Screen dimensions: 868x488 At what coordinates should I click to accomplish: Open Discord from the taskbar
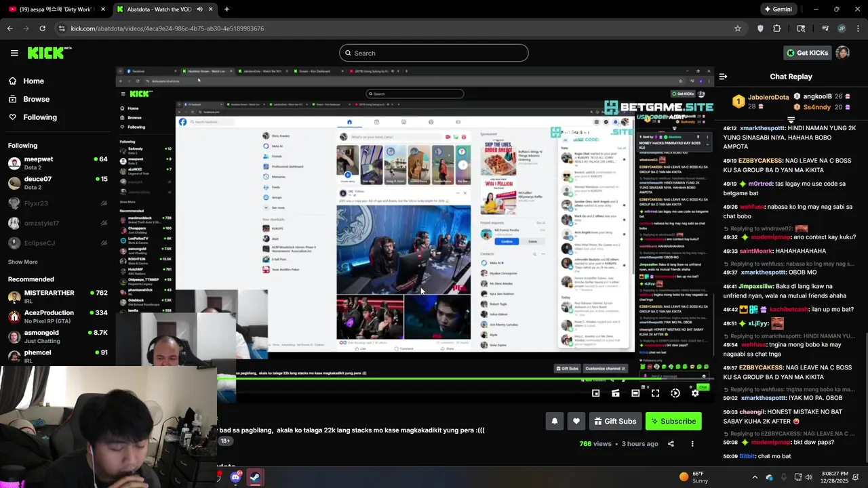235,477
